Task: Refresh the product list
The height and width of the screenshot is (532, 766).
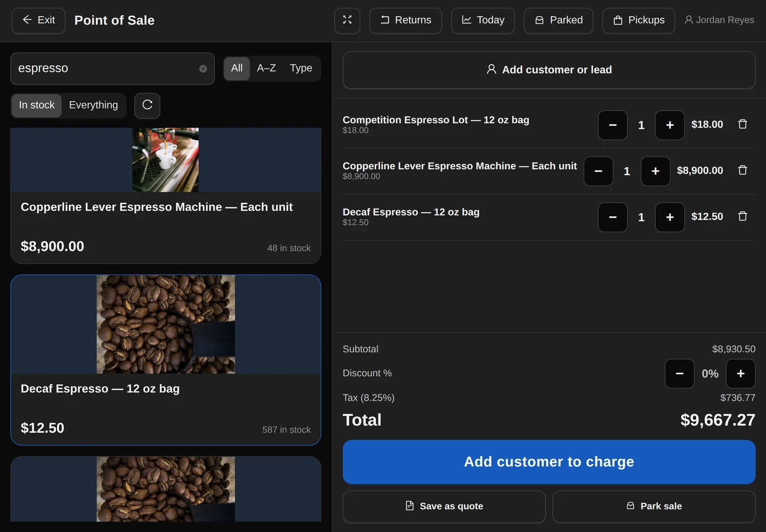Action: coord(147,105)
